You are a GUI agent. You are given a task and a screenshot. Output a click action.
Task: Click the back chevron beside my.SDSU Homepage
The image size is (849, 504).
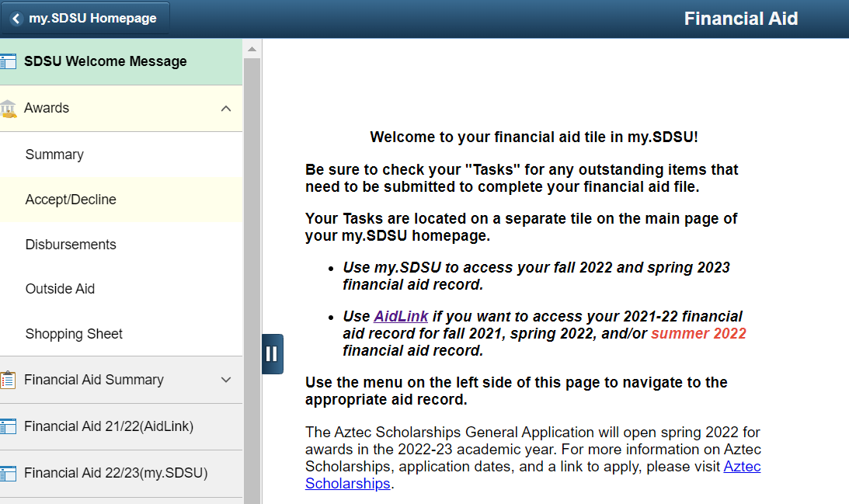pyautogui.click(x=16, y=19)
